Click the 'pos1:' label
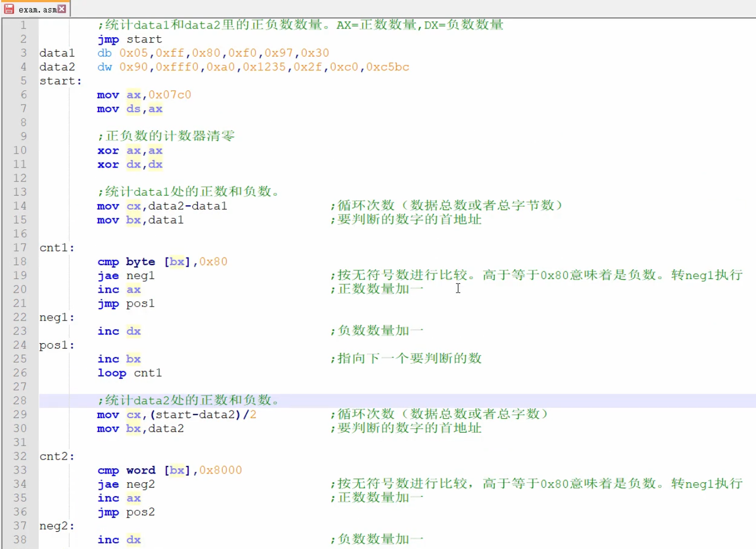Image resolution: width=756 pixels, height=549 pixels. (x=57, y=345)
